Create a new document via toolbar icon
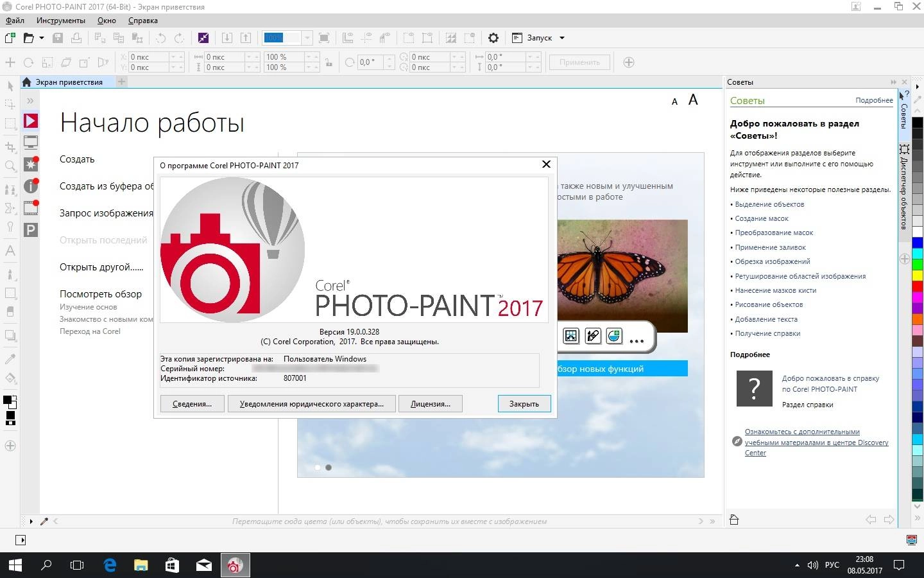Image resolution: width=924 pixels, height=578 pixels. (x=11, y=38)
